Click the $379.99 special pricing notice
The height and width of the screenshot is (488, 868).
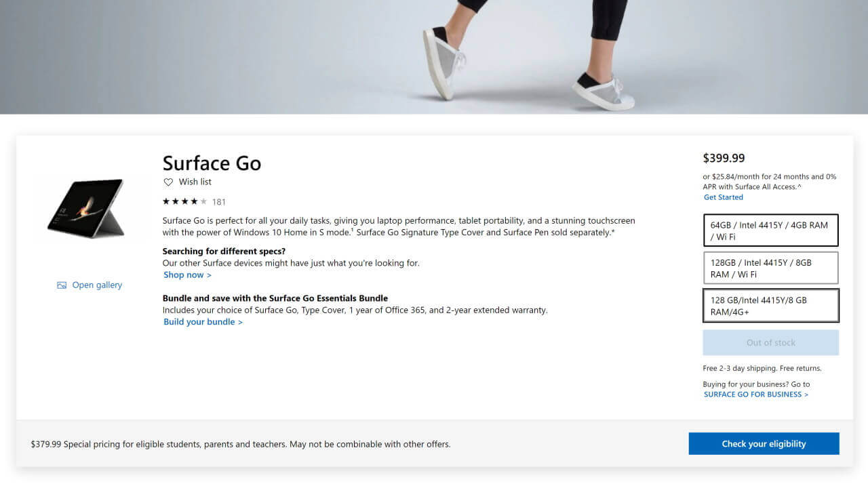coord(241,445)
